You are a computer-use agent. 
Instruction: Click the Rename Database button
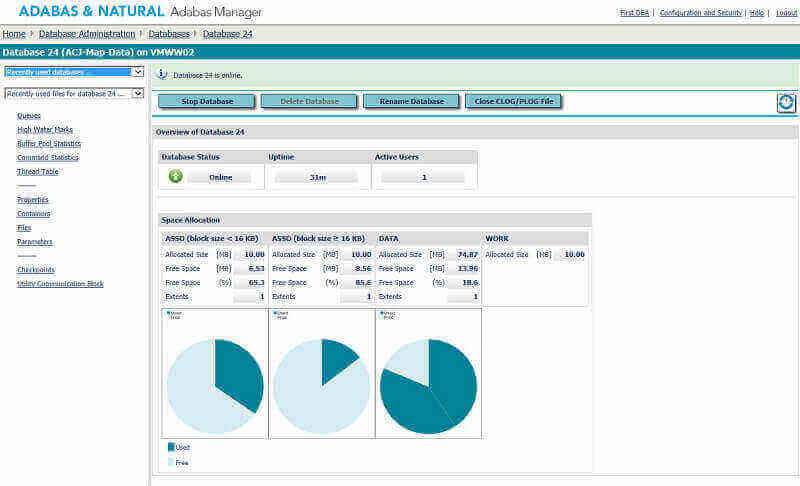(412, 101)
